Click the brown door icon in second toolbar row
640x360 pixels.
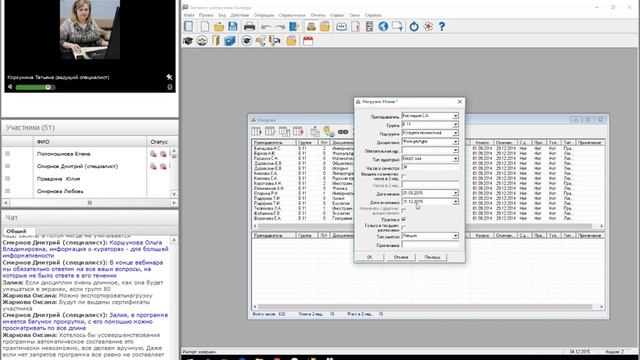coord(216,41)
